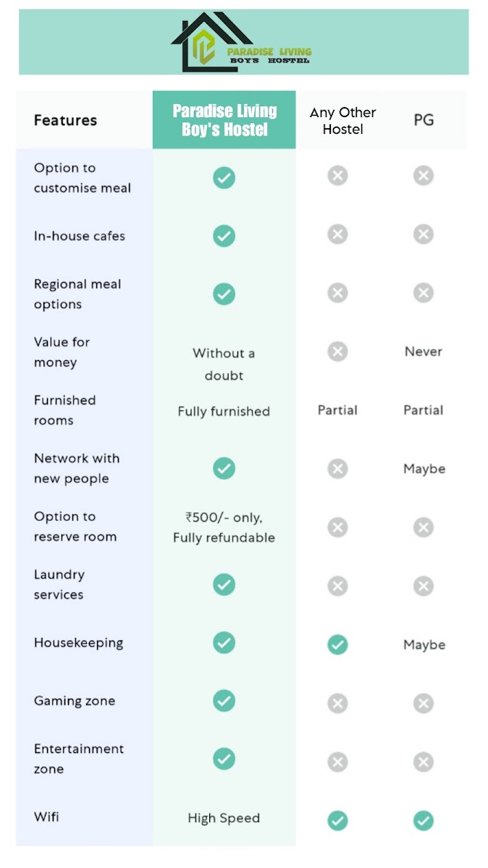Viewport: 488px width, 868px height.
Task: Click Paradise Living's check for Network with new people
Action: 224,469
